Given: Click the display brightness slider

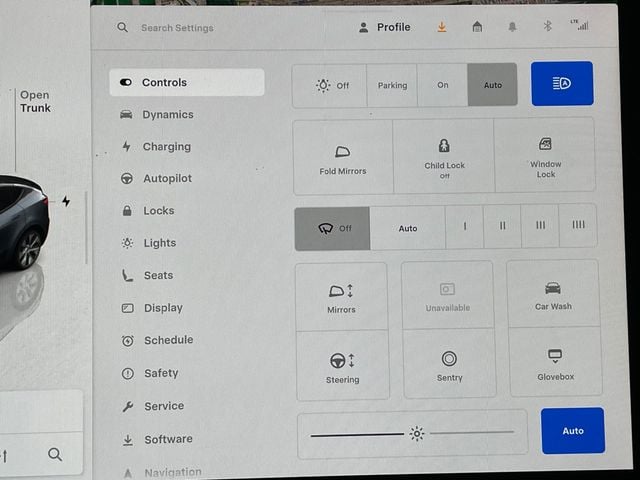Looking at the screenshot, I should coord(412,434).
